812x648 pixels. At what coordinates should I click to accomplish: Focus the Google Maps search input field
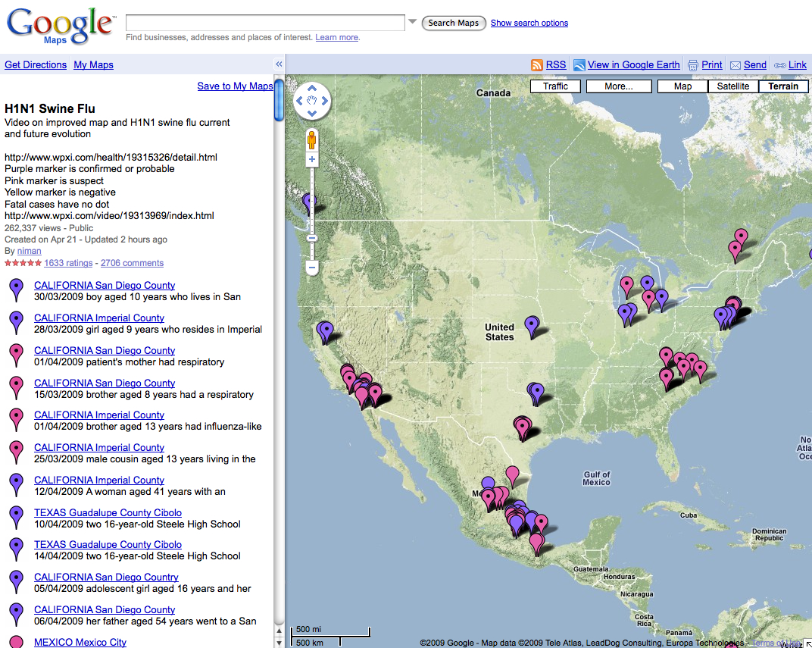[265, 23]
